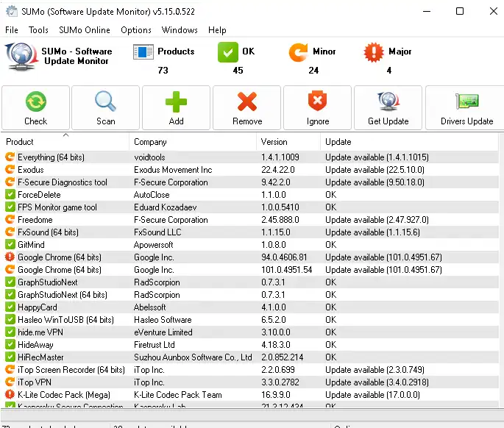
Task: Open Drivers Update from toolbar
Action: pos(466,101)
